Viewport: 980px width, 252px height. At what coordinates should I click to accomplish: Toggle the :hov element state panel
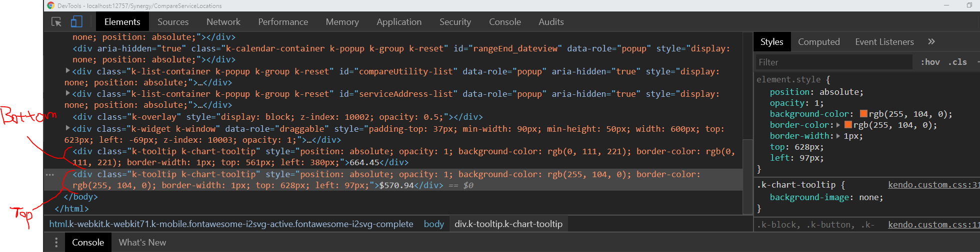[930, 62]
